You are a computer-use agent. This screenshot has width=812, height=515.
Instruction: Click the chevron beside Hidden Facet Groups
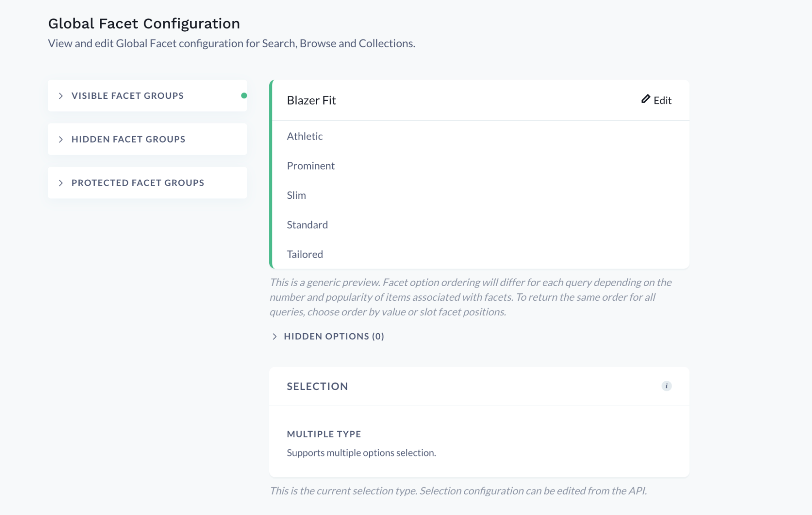coord(61,139)
